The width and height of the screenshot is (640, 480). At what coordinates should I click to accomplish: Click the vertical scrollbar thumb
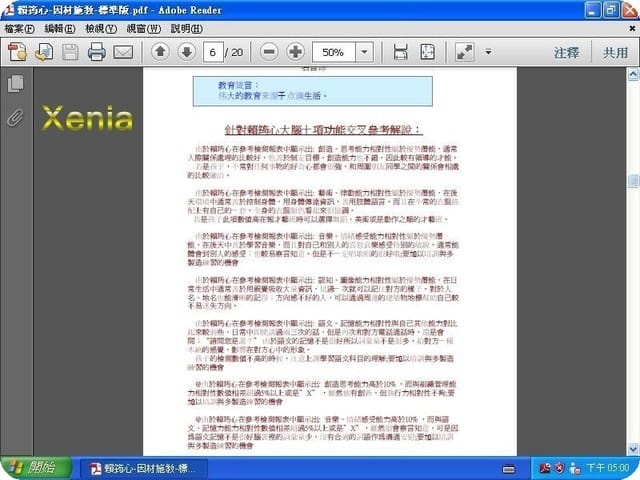tap(633, 180)
